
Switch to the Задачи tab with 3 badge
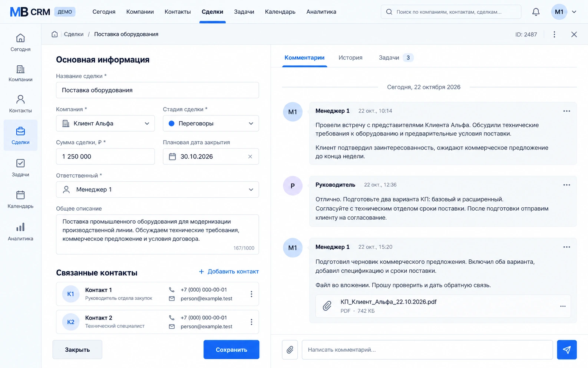click(396, 58)
